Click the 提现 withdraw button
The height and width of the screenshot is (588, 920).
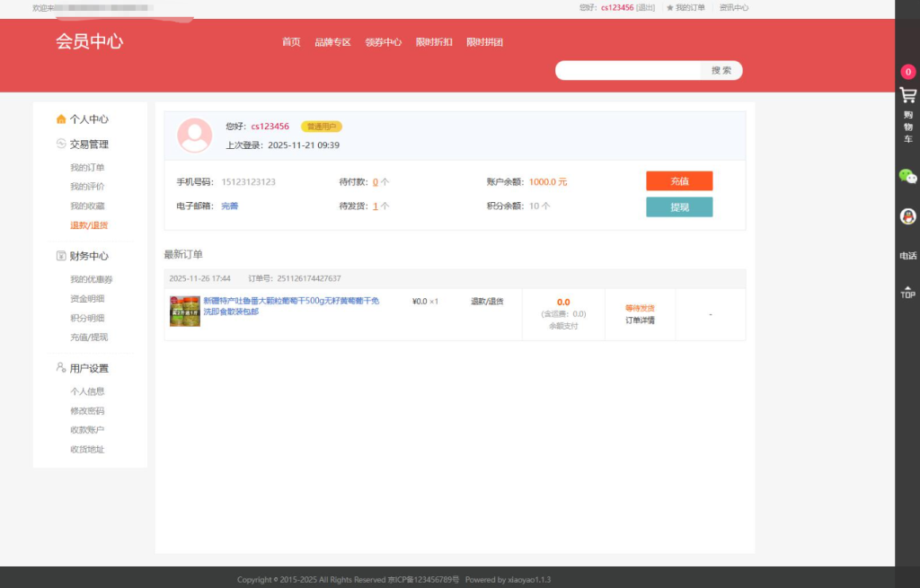click(679, 206)
